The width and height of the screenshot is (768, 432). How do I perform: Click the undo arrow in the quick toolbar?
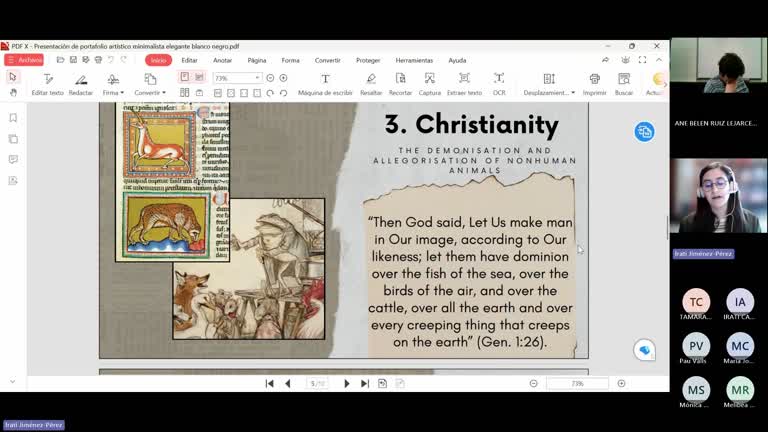pos(111,60)
